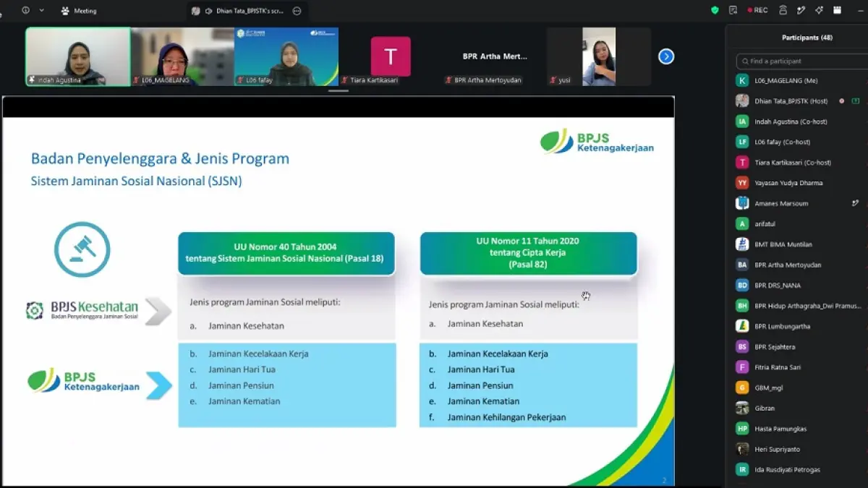The height and width of the screenshot is (488, 868).
Task: Click the K avatar of L06_MAGELANG
Action: click(x=742, y=80)
